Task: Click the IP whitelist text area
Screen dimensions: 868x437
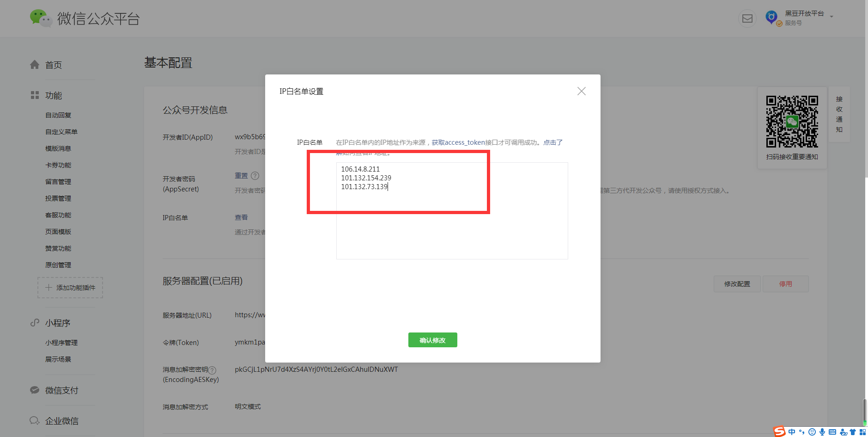Action: coord(452,210)
